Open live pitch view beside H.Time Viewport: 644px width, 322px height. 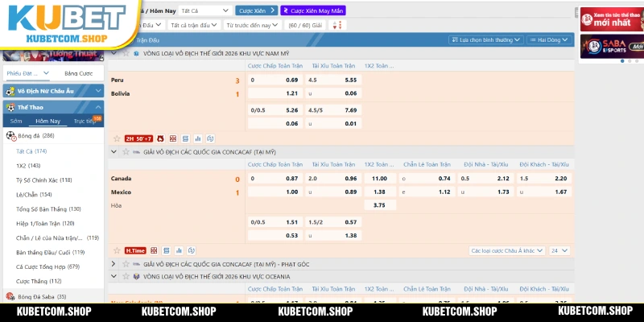(x=154, y=250)
